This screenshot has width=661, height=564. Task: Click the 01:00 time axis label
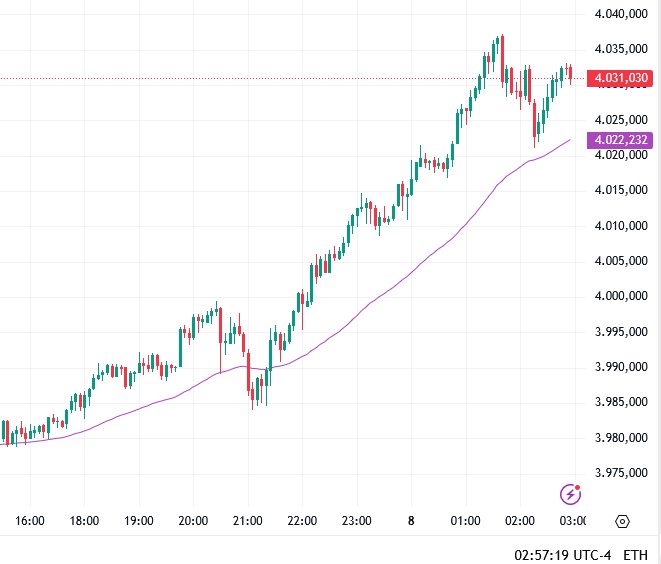[465, 521]
